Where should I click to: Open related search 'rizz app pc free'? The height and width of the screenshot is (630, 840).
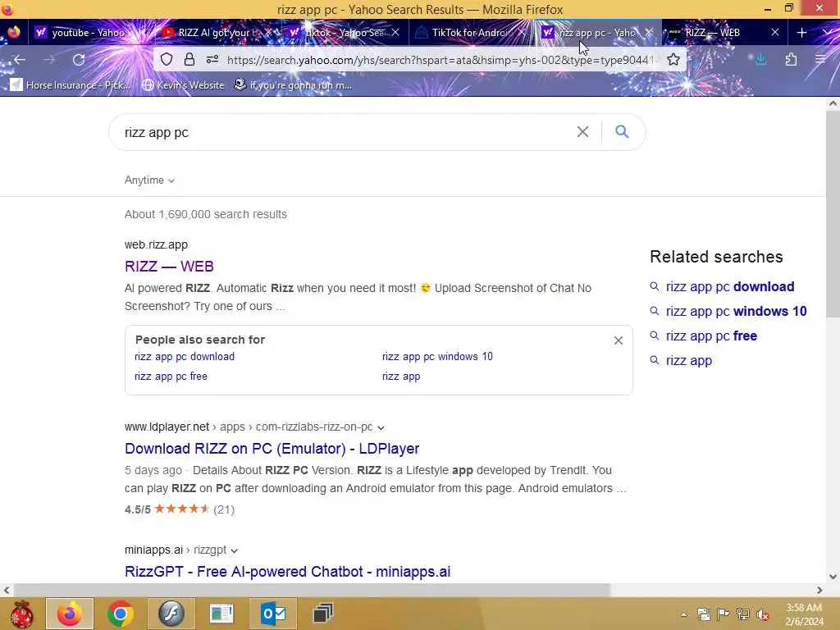(711, 336)
